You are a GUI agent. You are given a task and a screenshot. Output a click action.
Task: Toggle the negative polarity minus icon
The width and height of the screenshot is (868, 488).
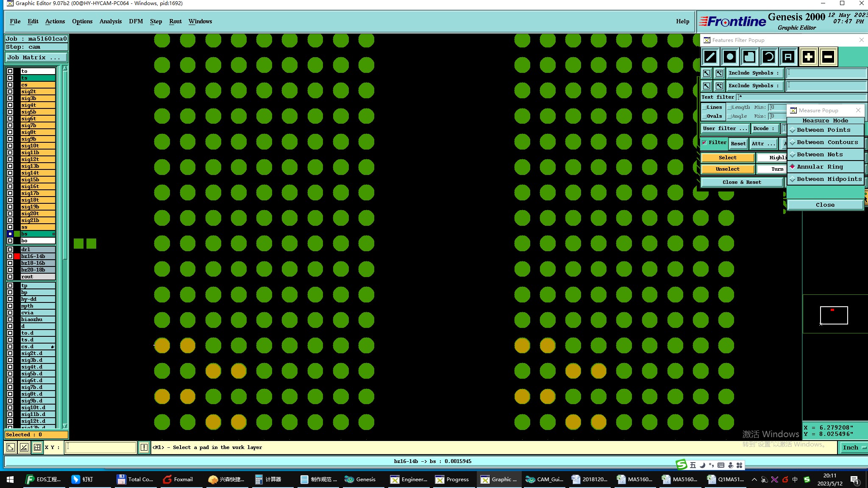click(x=828, y=57)
